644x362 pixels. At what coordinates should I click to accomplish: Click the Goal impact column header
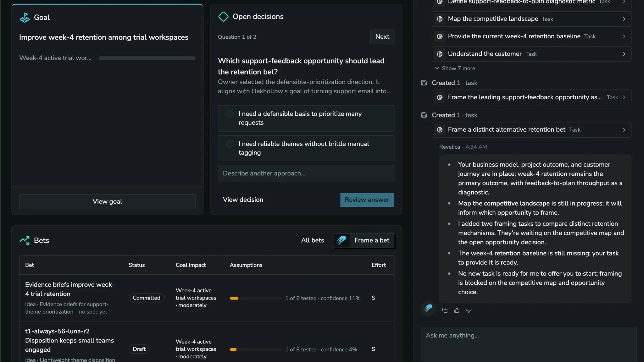[x=191, y=265]
